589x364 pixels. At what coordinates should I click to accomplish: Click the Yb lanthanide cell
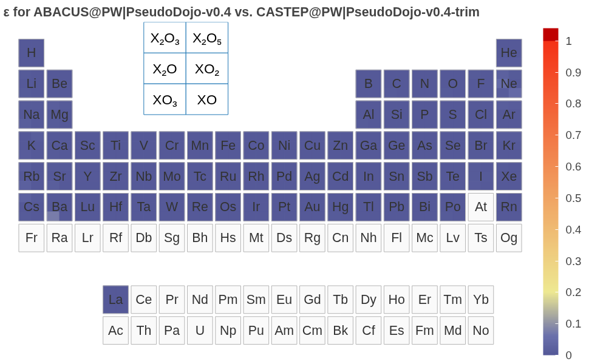[481, 300]
